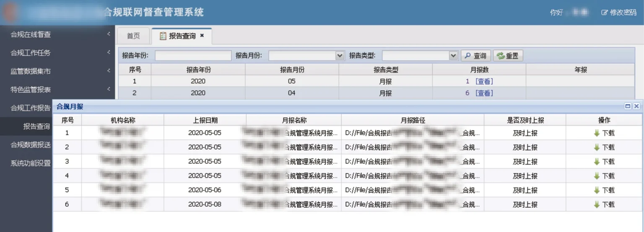Screen dimensions: 644x232
Task: Open the 报告月份 dropdown
Action: click(340, 56)
